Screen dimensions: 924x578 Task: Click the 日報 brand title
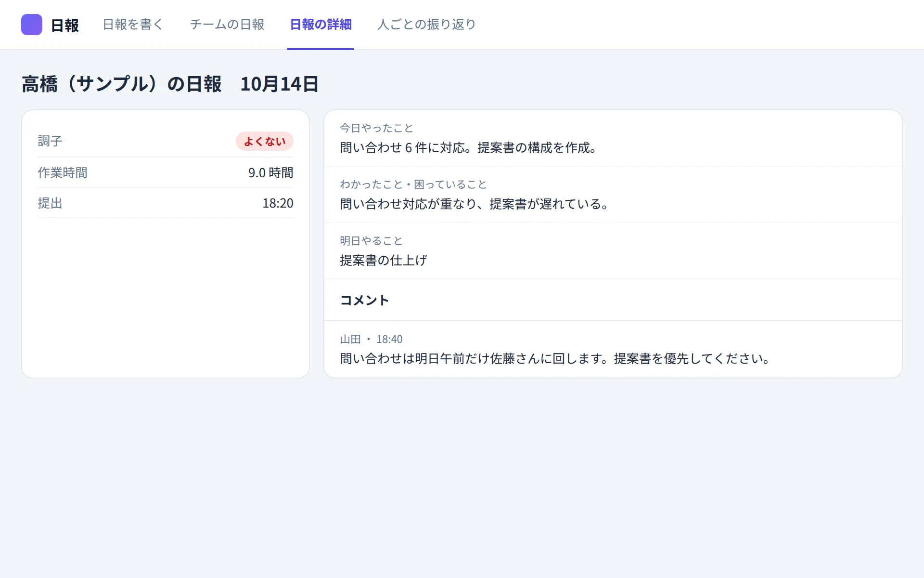[x=64, y=25]
